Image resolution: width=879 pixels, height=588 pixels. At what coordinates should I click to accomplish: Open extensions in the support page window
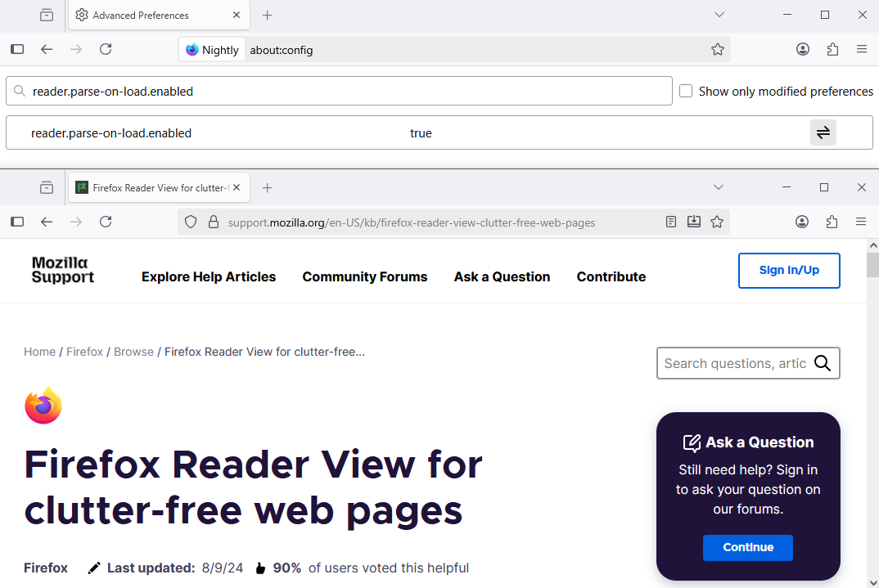(x=832, y=222)
